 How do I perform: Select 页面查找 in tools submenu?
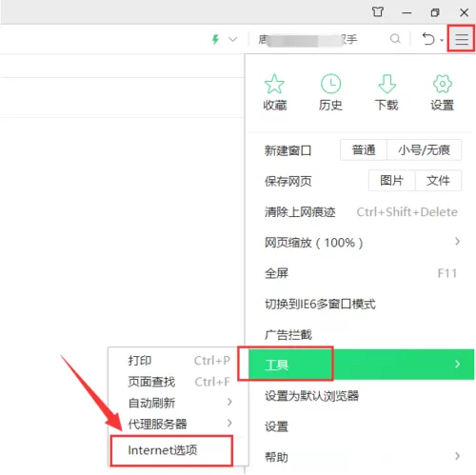[x=178, y=382]
